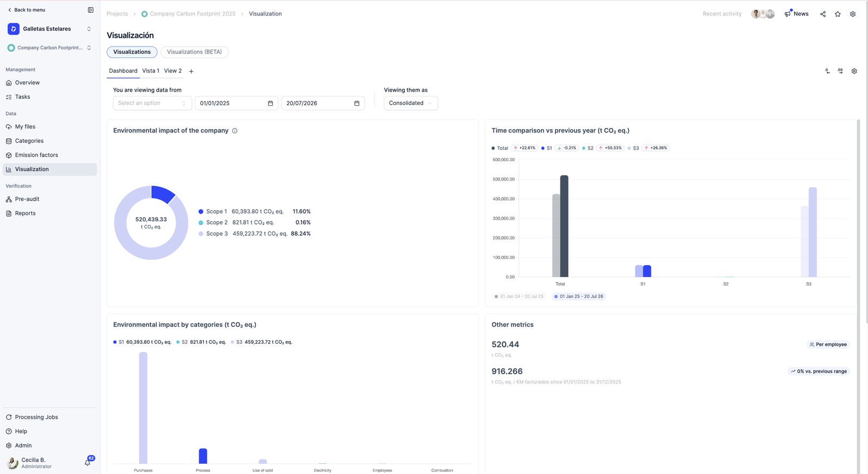Switch to Vista 1 tab
The image size is (868, 474).
point(151,71)
